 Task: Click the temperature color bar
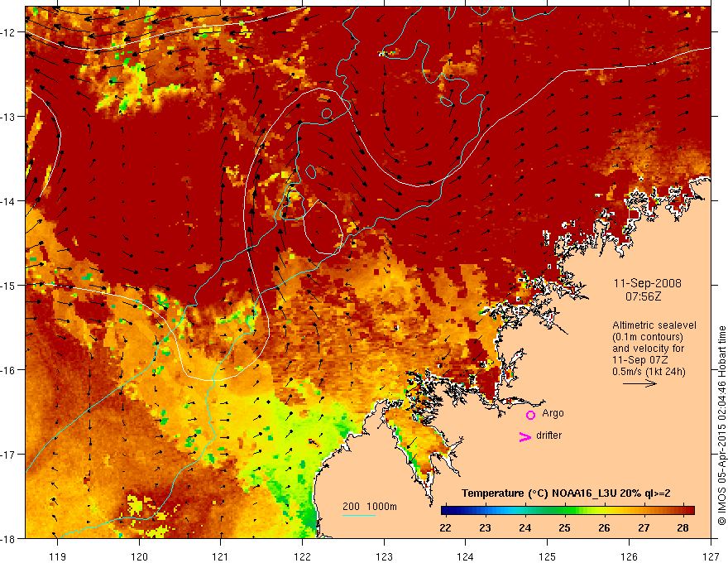pos(568,511)
